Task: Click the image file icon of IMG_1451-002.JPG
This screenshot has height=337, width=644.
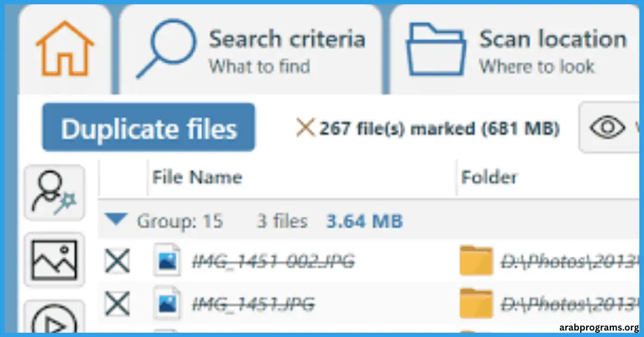Action: [166, 260]
